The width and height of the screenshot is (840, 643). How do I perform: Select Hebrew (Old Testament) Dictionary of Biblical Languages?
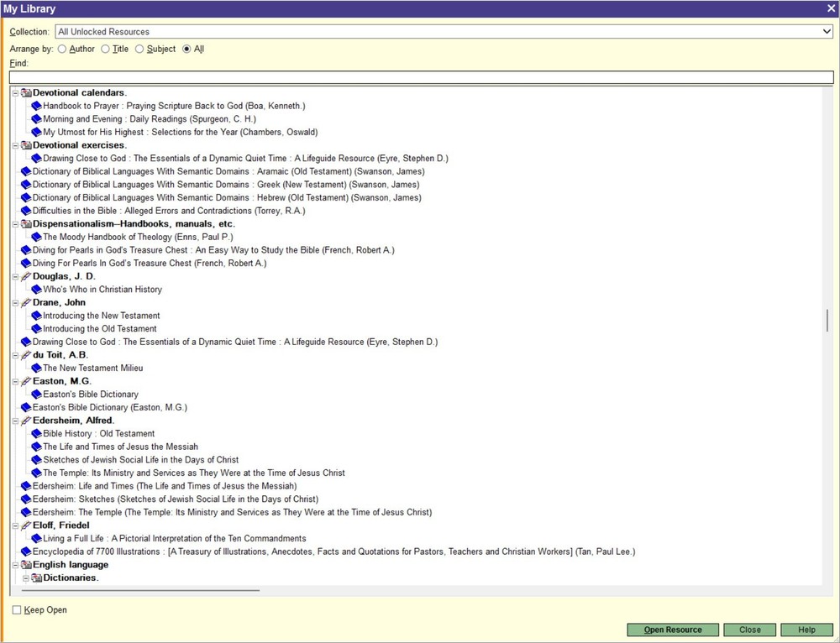[x=227, y=197]
